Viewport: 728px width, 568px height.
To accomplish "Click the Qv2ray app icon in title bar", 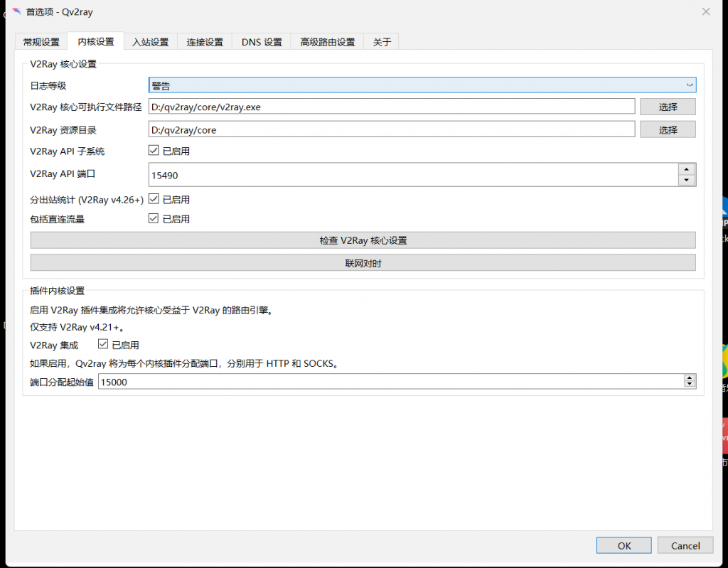I will click(16, 11).
